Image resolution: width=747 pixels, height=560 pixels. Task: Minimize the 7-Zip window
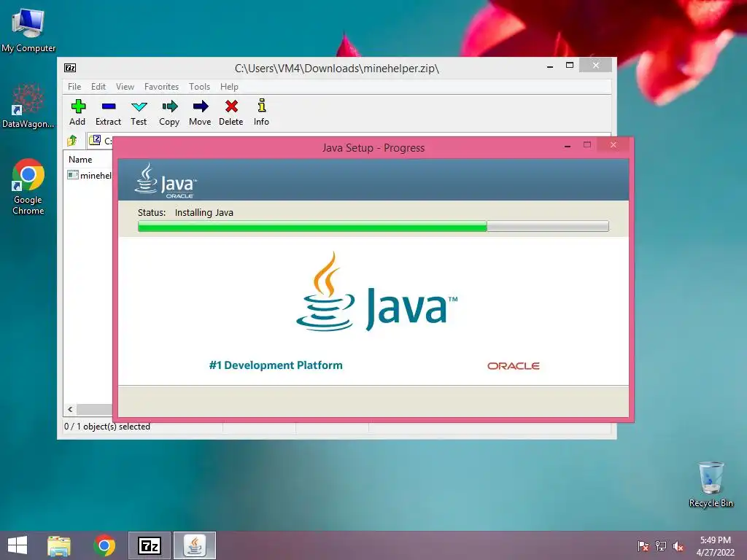[550, 66]
